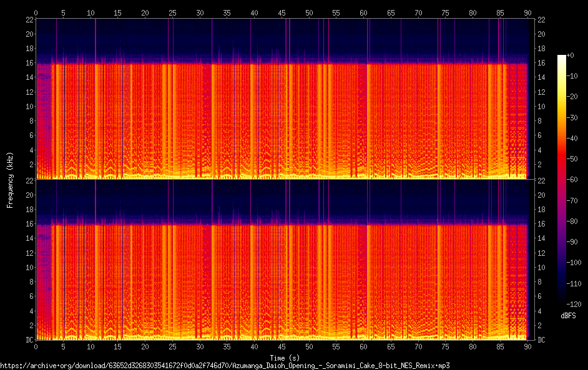Click the '0' tick on the bottom time axis
Viewport: 588px width, 370px height.
[36, 346]
